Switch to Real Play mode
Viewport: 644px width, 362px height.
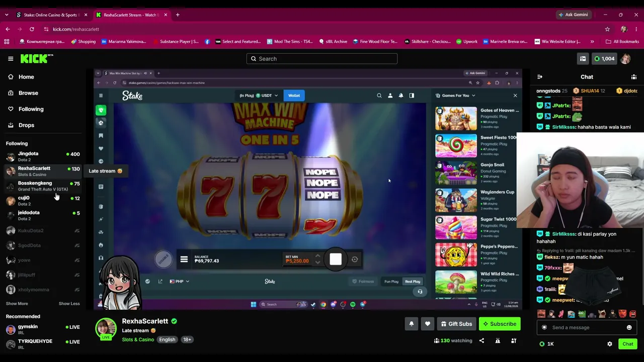coord(413,282)
